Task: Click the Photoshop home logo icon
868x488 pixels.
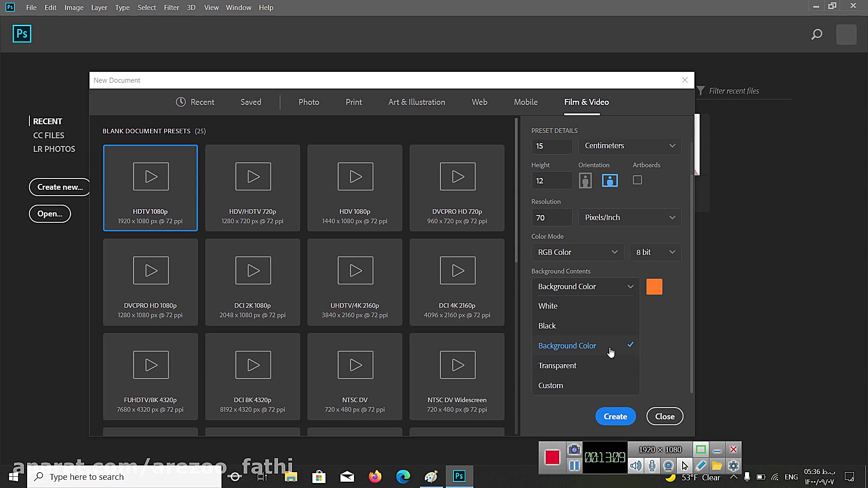Action: tap(22, 34)
